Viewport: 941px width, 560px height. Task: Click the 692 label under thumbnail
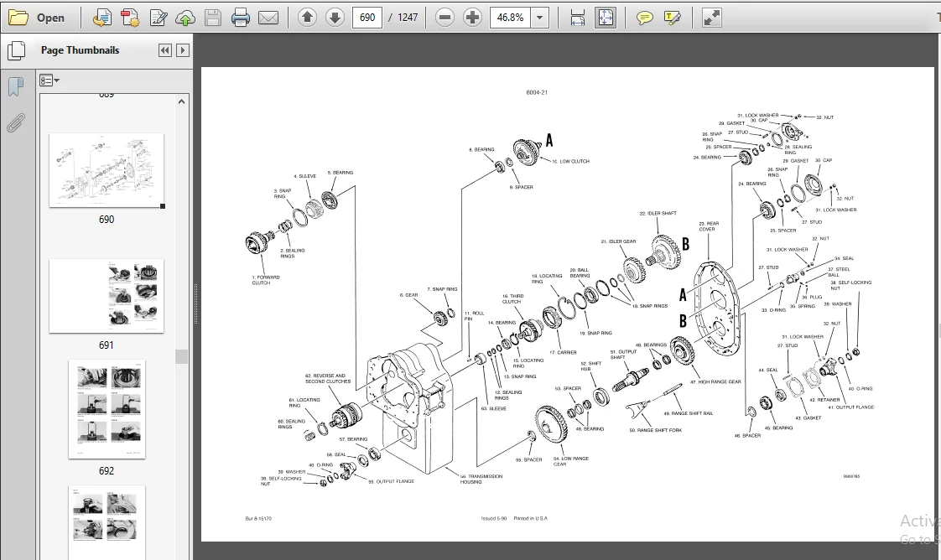coord(107,471)
